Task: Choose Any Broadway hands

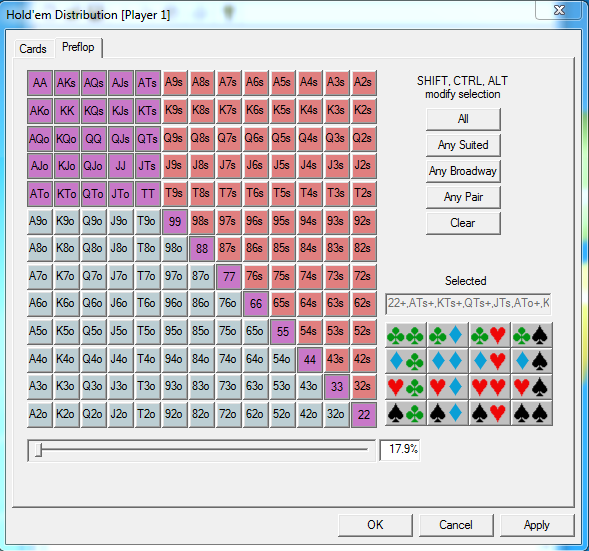Action: (463, 171)
